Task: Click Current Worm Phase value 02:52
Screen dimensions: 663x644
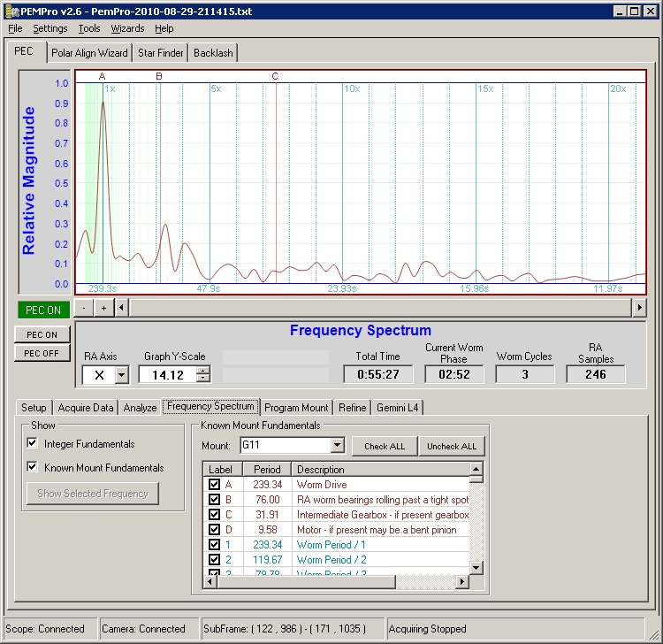Action: coord(454,374)
